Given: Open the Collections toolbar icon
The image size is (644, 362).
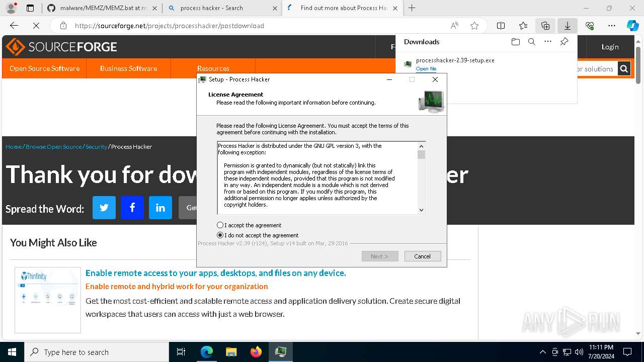Looking at the screenshot, I should (x=545, y=26).
